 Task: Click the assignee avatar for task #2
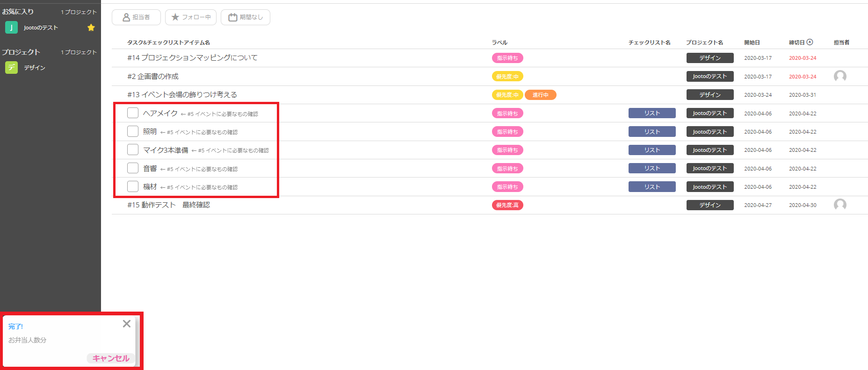840,76
